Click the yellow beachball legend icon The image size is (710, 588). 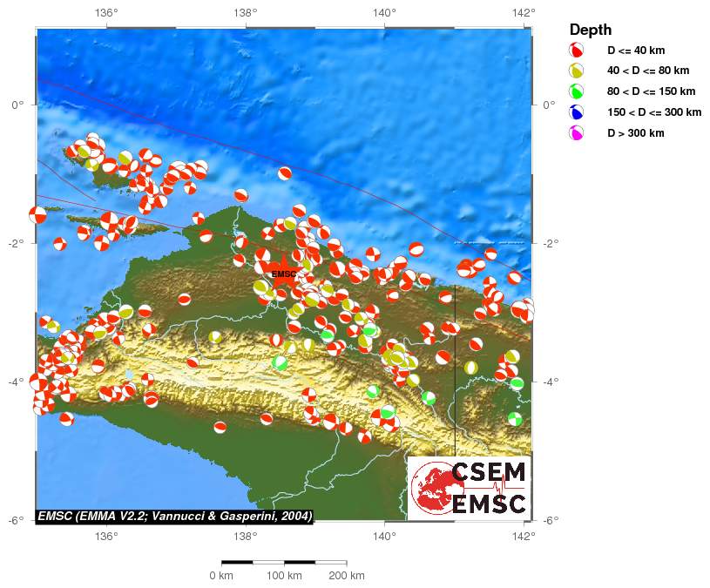(x=576, y=71)
